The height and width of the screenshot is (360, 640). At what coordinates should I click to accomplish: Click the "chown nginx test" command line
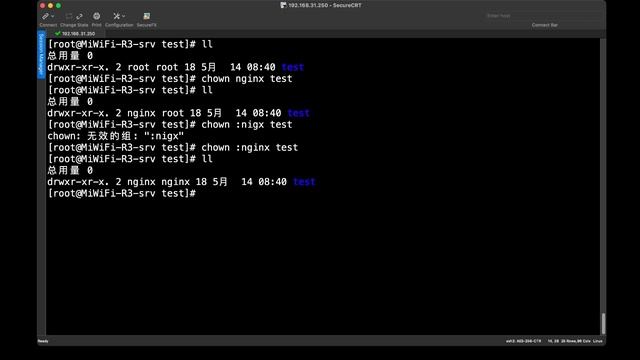coord(170,78)
